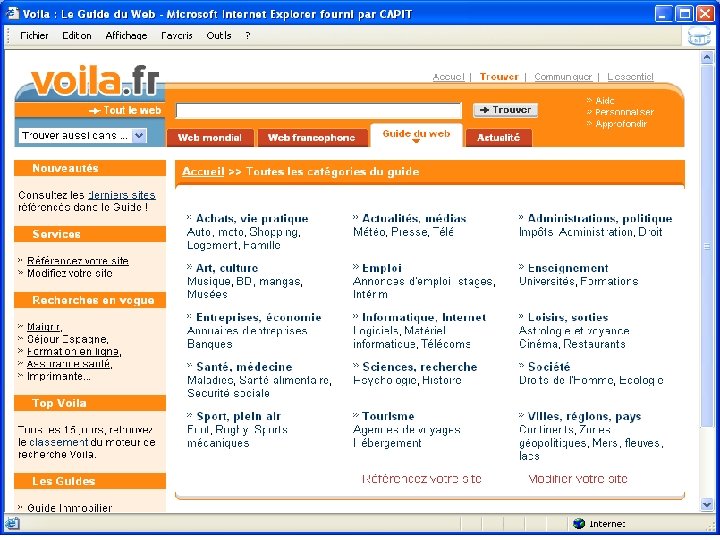Click 'Modifiez votre site' in Services sidebar

[x=70, y=273]
